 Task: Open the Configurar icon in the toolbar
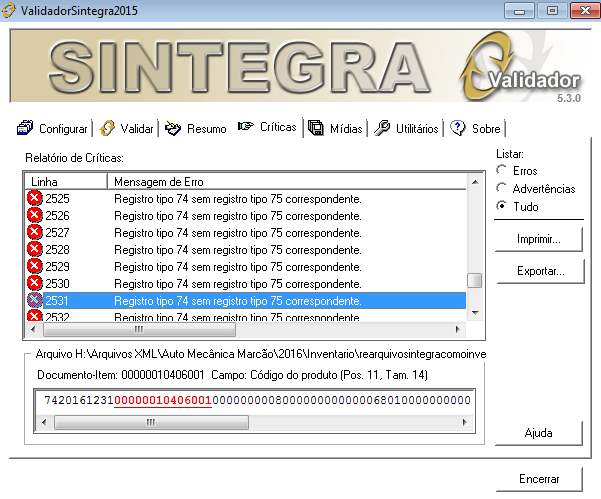coord(25,128)
